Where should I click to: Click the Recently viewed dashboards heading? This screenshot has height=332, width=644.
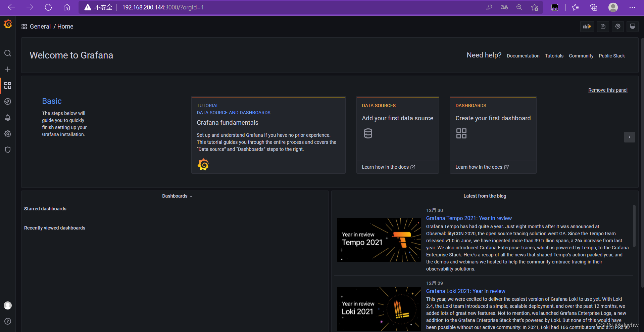point(55,228)
